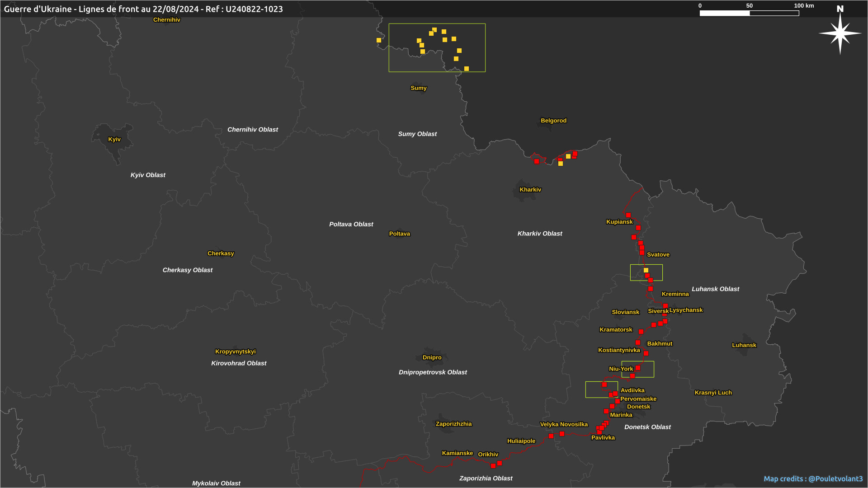The height and width of the screenshot is (488, 868).
Task: Click the Sumy city label
Action: click(418, 88)
